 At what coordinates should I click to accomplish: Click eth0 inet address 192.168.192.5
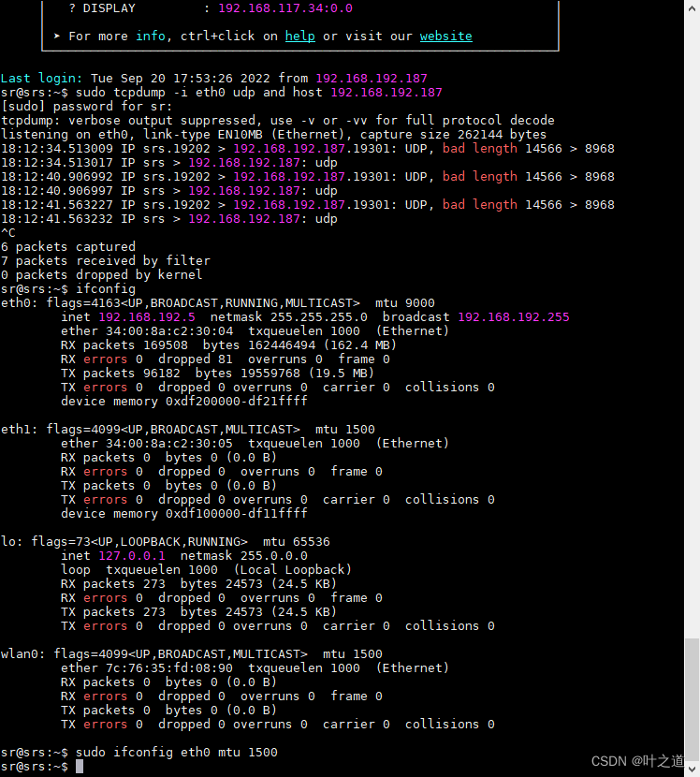click(147, 317)
